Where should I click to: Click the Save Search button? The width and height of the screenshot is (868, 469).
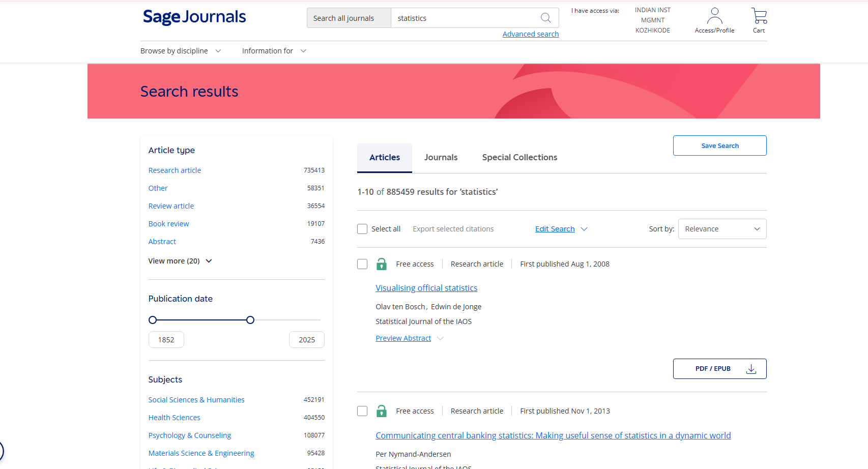point(719,145)
